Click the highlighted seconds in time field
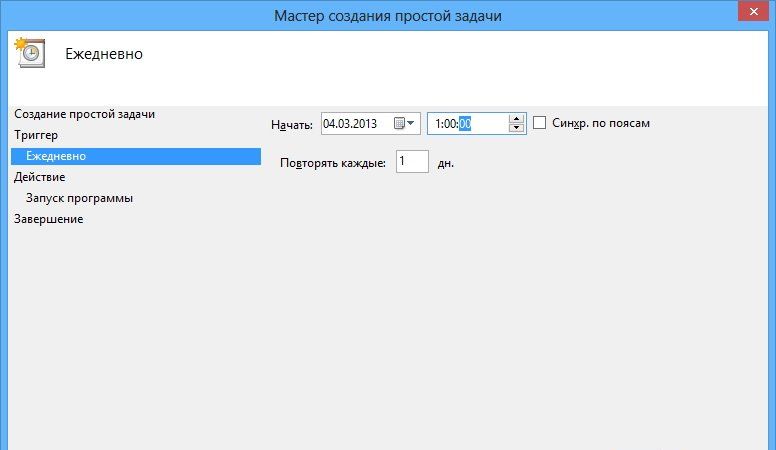776x450 pixels. 465,124
